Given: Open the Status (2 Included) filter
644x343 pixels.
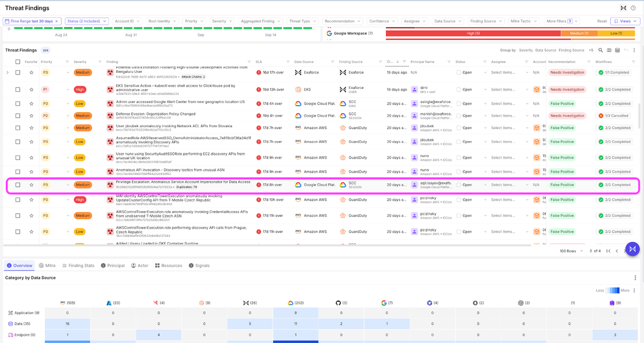Looking at the screenshot, I should point(88,21).
